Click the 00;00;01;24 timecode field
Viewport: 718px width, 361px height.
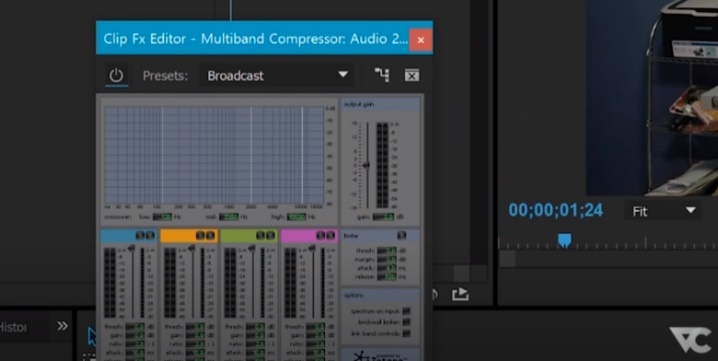coord(555,210)
